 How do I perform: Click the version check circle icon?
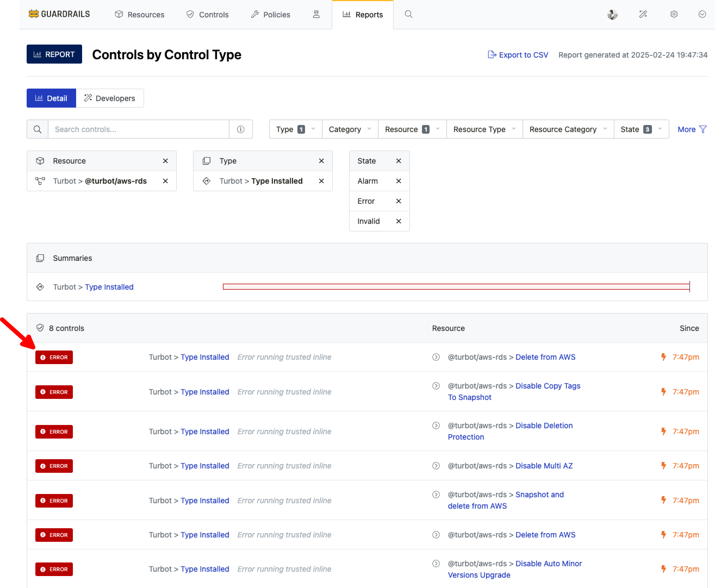click(702, 14)
